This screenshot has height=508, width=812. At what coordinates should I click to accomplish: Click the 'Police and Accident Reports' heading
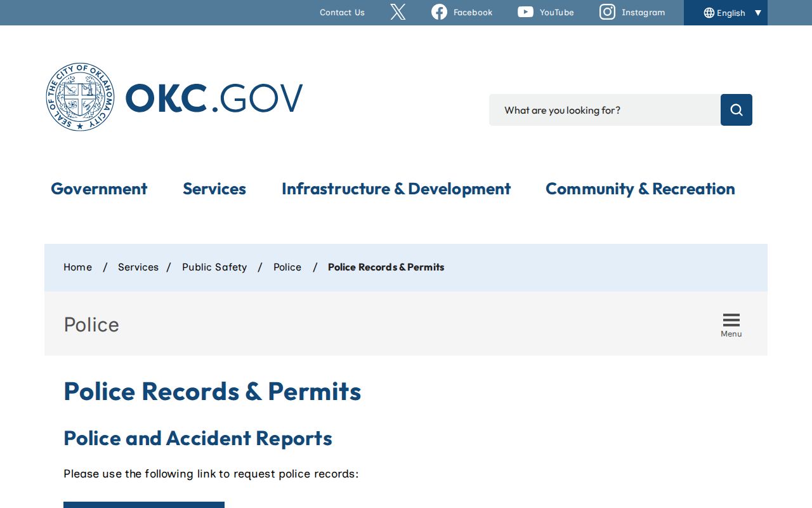tap(198, 438)
